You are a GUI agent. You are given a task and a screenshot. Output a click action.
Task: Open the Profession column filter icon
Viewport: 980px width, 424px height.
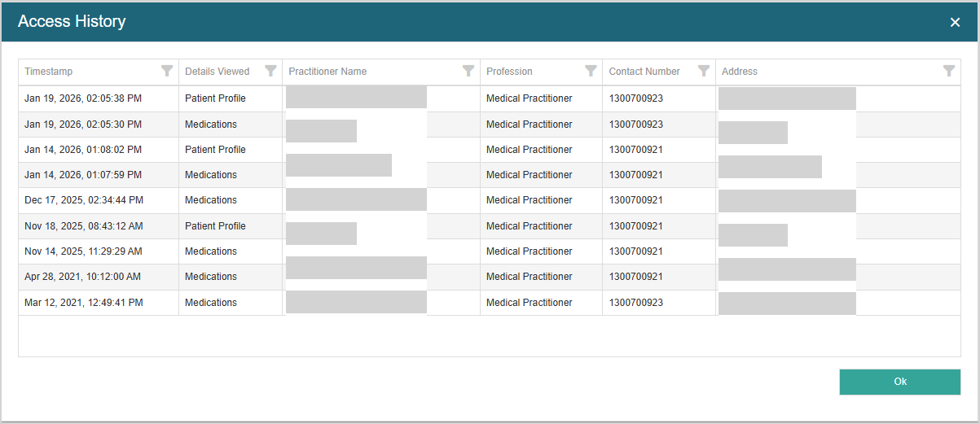tap(591, 71)
